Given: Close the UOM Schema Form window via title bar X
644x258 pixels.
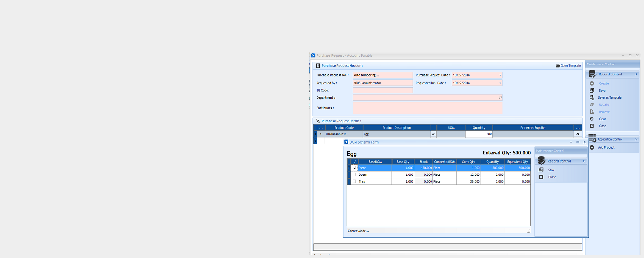Looking at the screenshot, I should click(x=585, y=142).
